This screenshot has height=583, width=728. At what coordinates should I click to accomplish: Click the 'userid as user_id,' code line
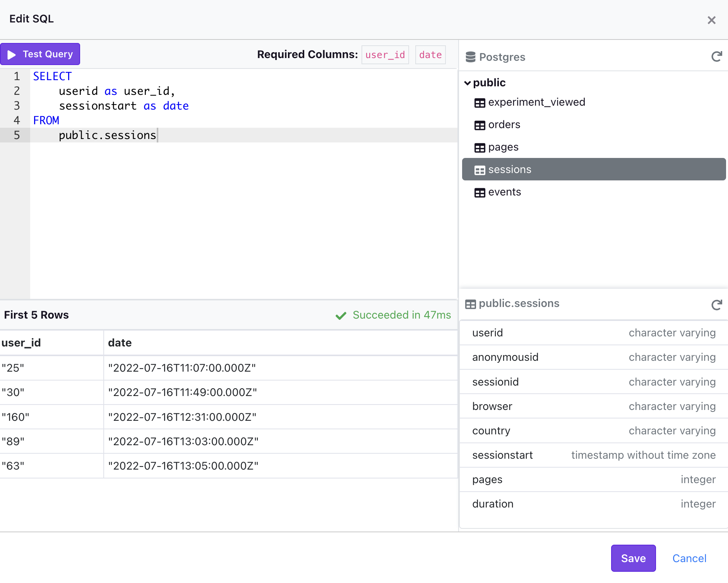coord(117,91)
